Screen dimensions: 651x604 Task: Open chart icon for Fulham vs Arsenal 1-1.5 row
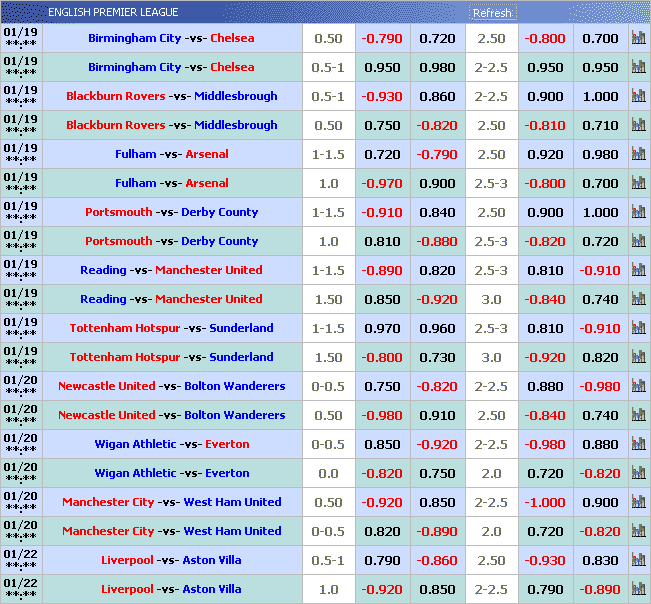click(x=638, y=154)
